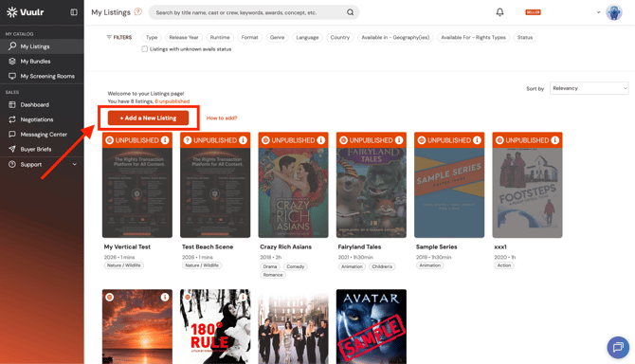
Task: Open the Available in Geography(ies) filter
Action: (395, 37)
